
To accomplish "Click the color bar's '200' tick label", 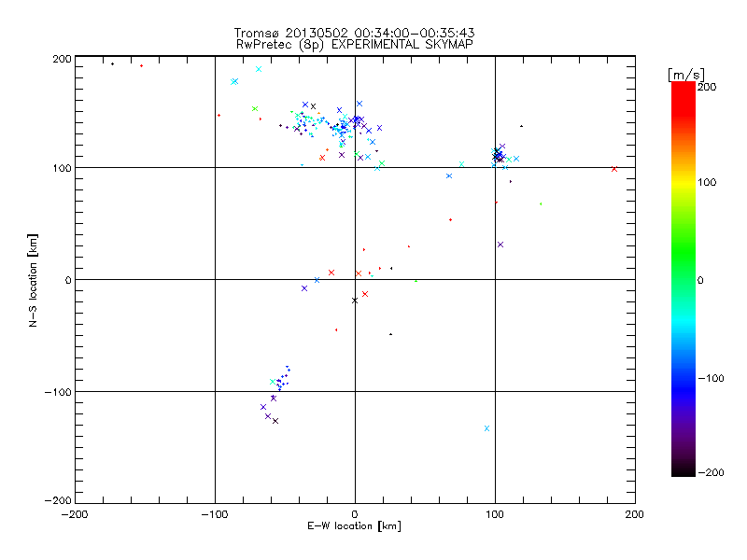I will pyautogui.click(x=707, y=87).
